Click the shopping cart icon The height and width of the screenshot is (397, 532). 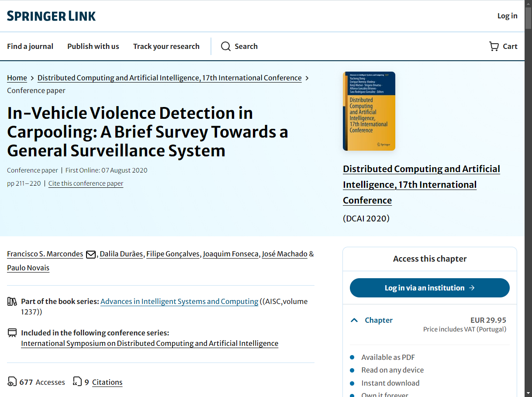[x=494, y=46]
